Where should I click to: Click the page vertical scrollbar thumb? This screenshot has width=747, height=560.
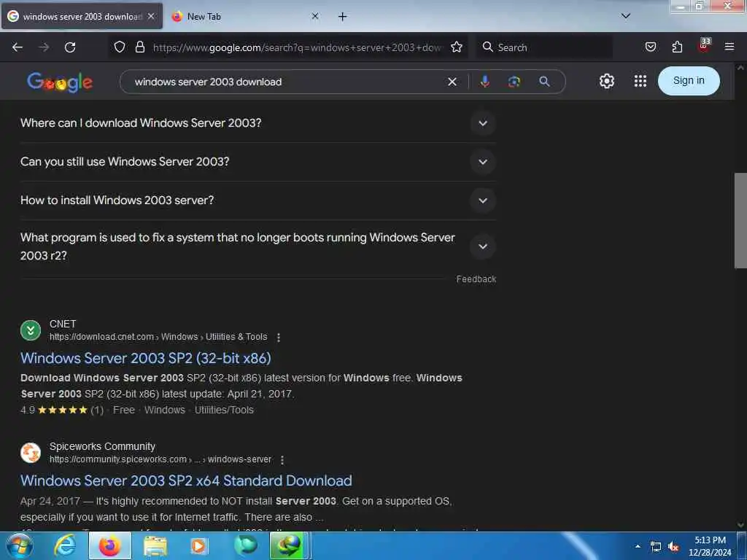[740, 220]
